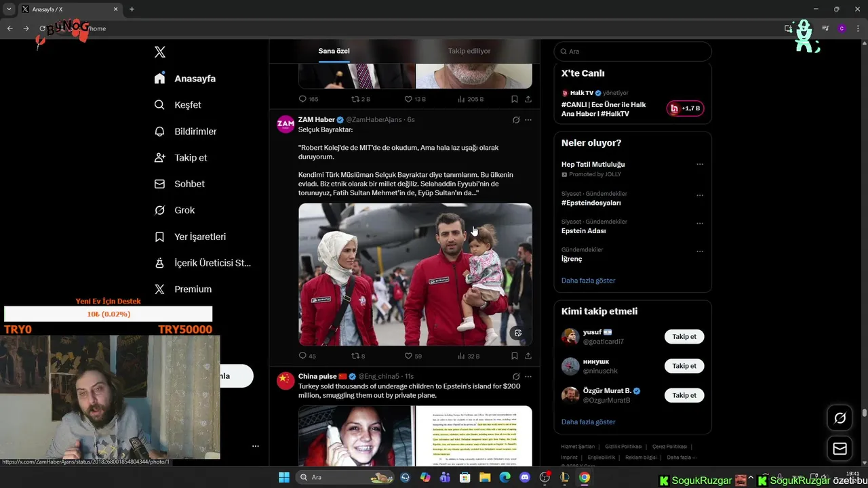
Task: Open options for İğrenç trend
Action: [700, 251]
